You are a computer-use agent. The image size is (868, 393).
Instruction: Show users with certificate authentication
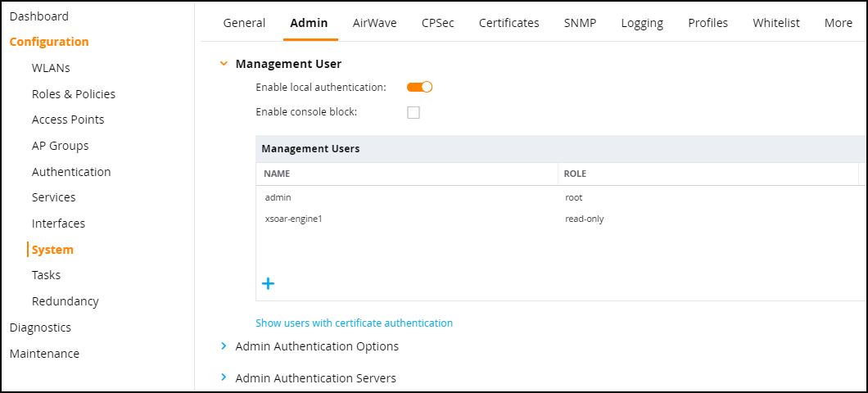(354, 323)
